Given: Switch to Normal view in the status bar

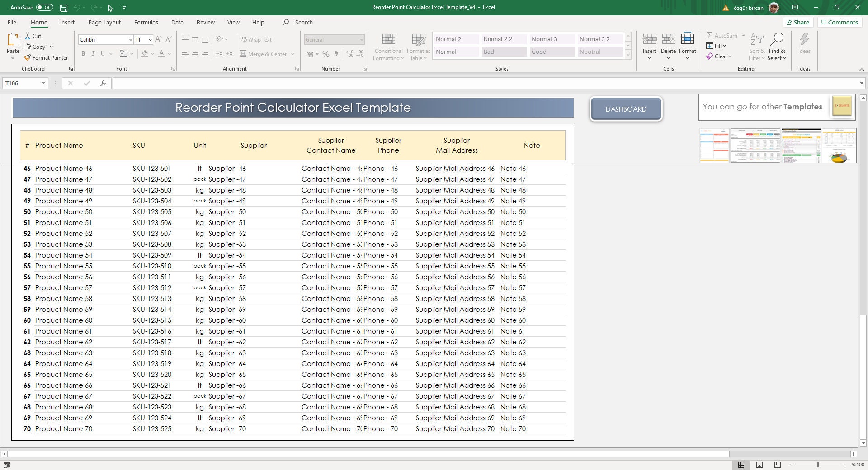Looking at the screenshot, I should [x=741, y=465].
